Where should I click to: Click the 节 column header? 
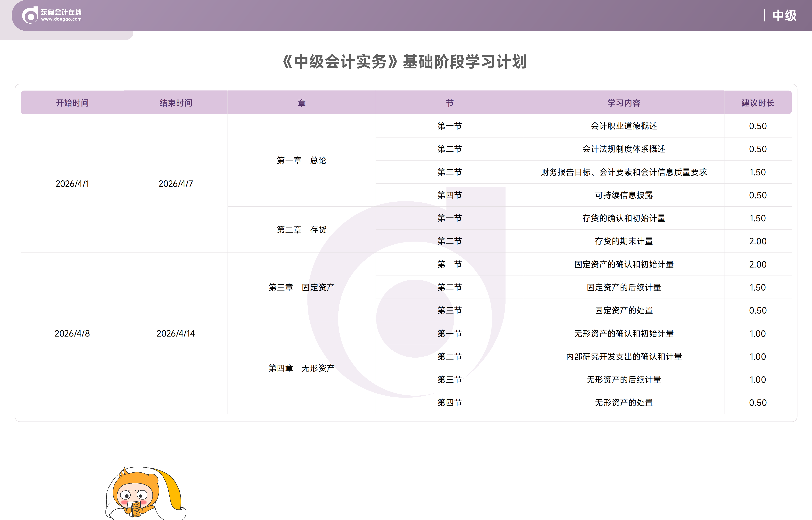pyautogui.click(x=449, y=103)
